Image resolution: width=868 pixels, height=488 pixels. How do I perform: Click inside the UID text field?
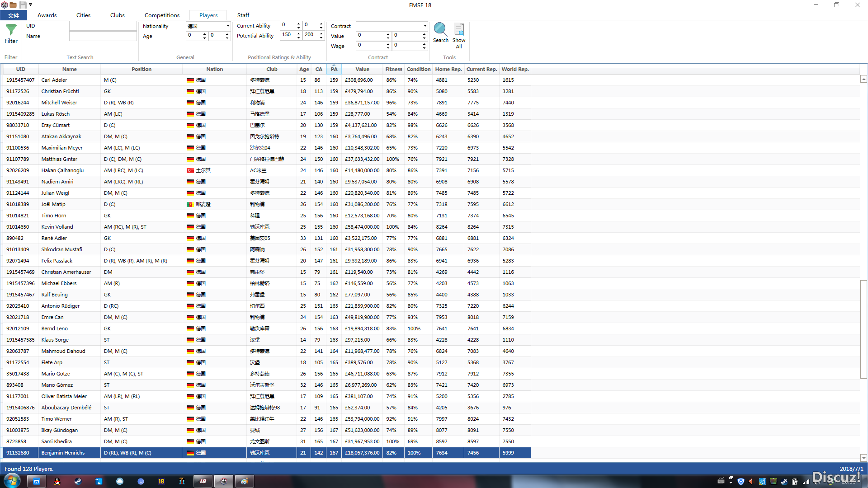point(103,26)
